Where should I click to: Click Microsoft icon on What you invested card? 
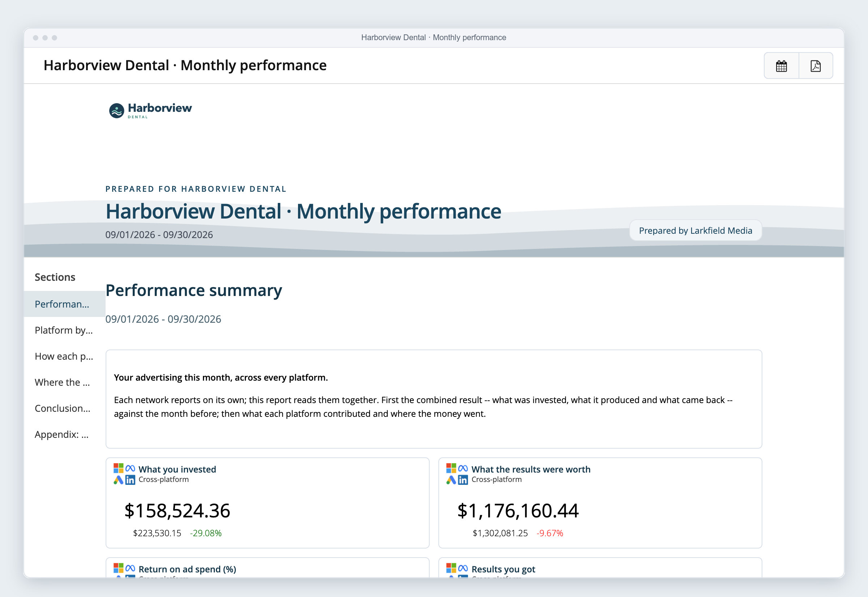pyautogui.click(x=119, y=468)
